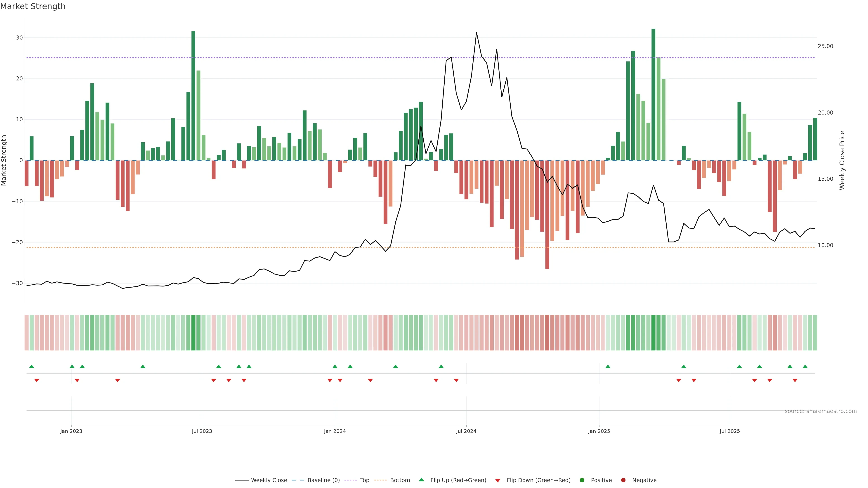This screenshot has height=488, width=868.
Task: Click the flip-up triangle near Jan 2025
Action: tap(608, 366)
